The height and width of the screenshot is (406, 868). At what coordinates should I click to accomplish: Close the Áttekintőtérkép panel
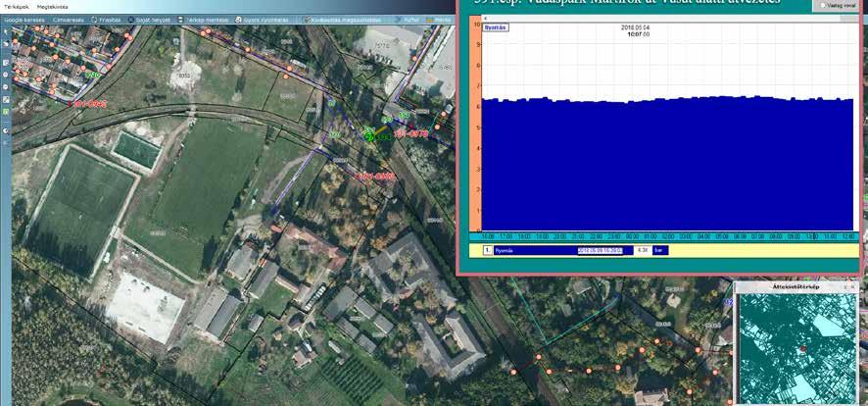[852, 287]
